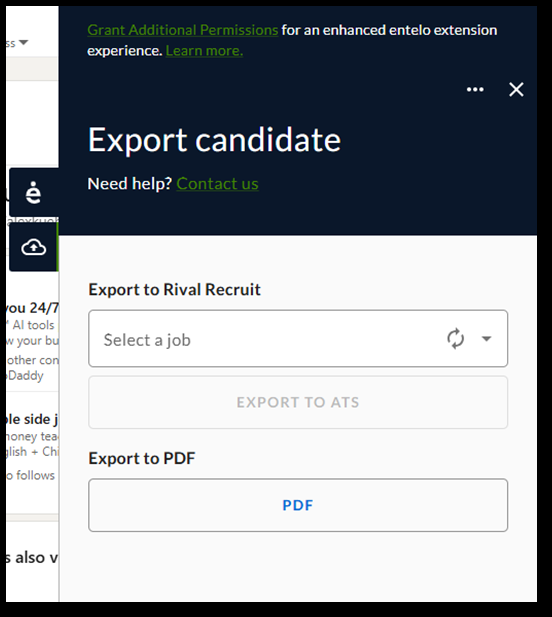Click the Export to ATS button

click(x=298, y=402)
